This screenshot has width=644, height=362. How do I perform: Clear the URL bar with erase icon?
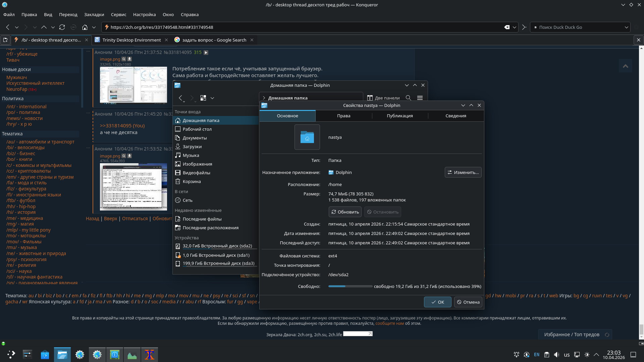pyautogui.click(x=507, y=27)
